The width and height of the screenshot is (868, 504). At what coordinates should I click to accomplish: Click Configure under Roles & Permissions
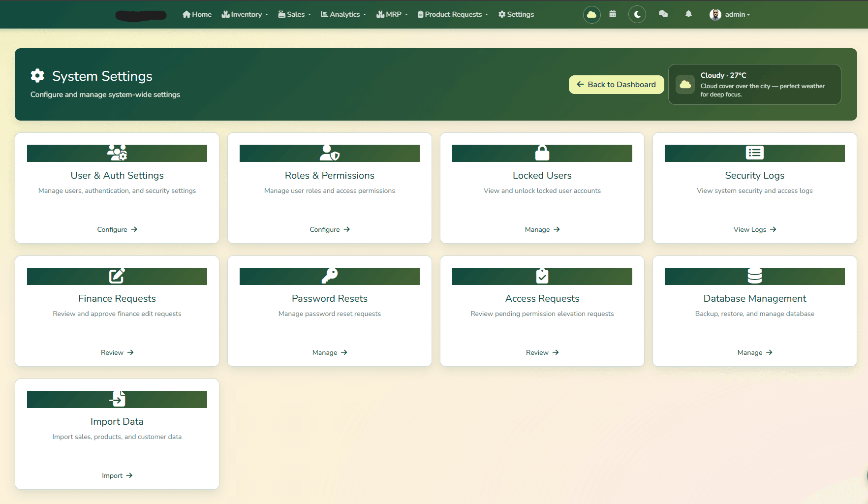point(330,229)
